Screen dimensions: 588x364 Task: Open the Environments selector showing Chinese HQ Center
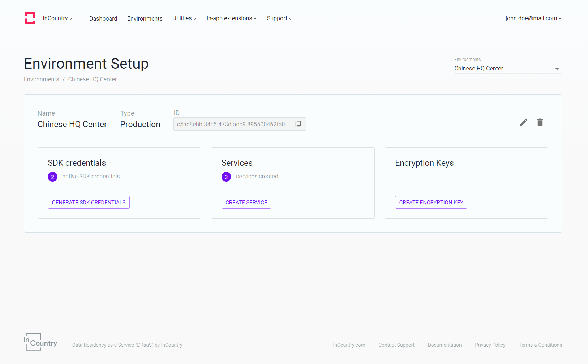click(507, 69)
